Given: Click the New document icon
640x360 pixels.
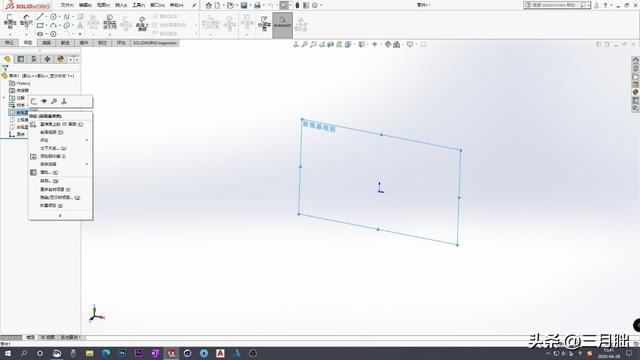Looking at the screenshot, I should click(x=218, y=5).
